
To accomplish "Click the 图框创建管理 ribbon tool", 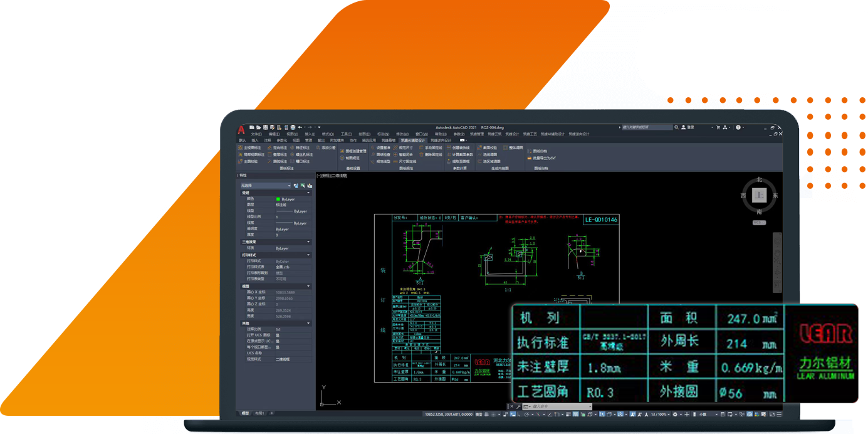I will pyautogui.click(x=353, y=151).
